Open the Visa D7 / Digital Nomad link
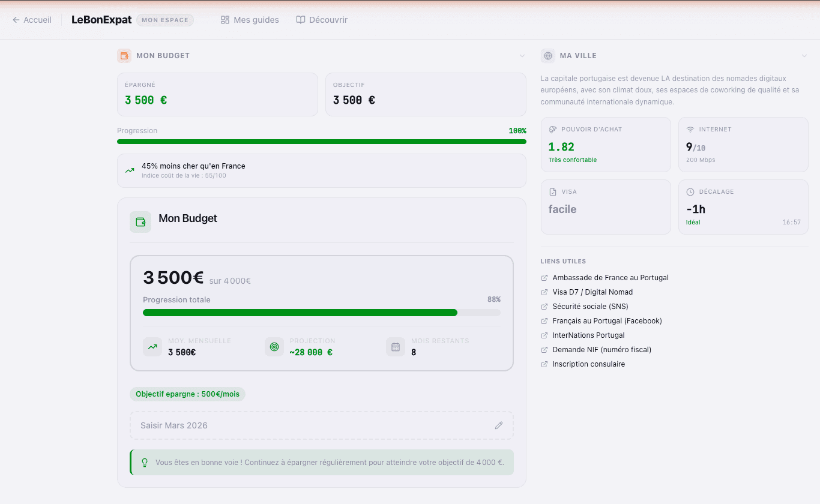This screenshot has height=504, width=820. [x=592, y=292]
